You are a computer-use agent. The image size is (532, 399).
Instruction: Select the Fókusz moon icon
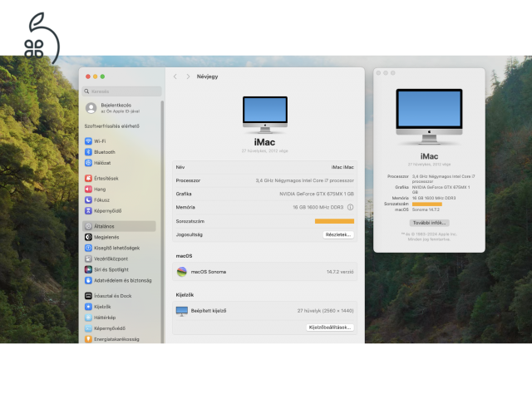click(88, 199)
